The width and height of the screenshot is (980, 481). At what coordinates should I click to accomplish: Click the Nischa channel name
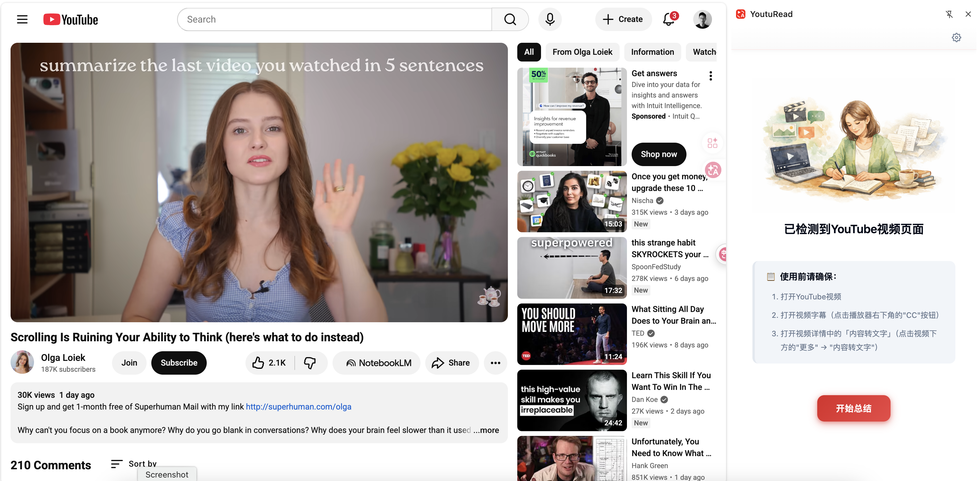[642, 201]
